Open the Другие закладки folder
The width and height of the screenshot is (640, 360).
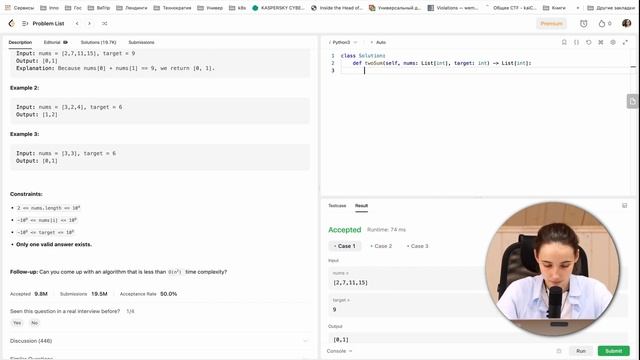611,8
